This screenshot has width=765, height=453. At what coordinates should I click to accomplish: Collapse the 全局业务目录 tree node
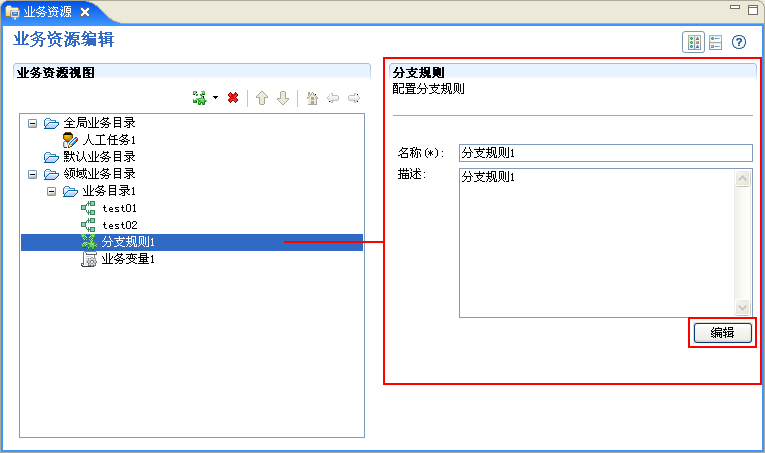point(33,123)
